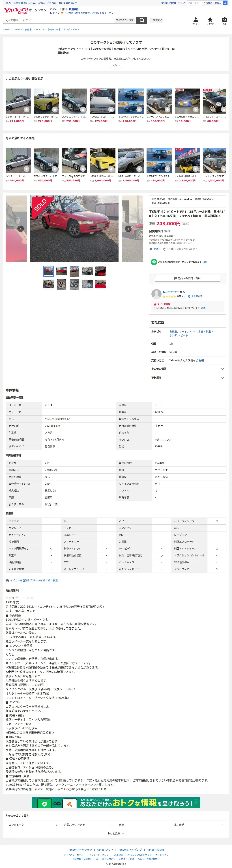
Task: Open the コンピュータ category row
Action: 33,825
